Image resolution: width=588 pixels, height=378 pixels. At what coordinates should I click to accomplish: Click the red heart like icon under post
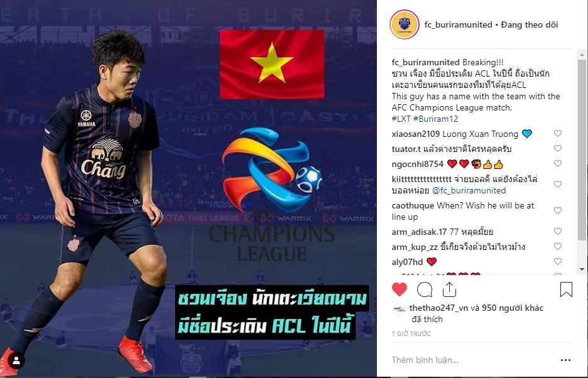click(400, 289)
